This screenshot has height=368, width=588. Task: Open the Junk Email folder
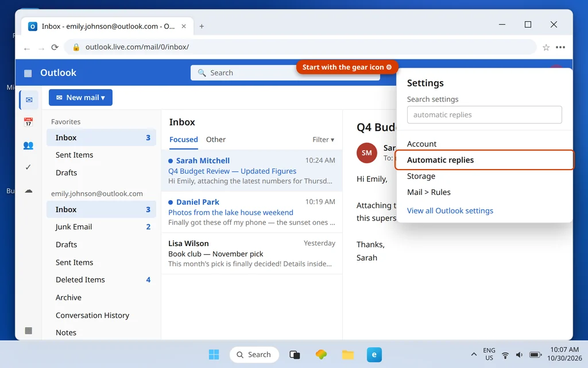click(x=101, y=227)
